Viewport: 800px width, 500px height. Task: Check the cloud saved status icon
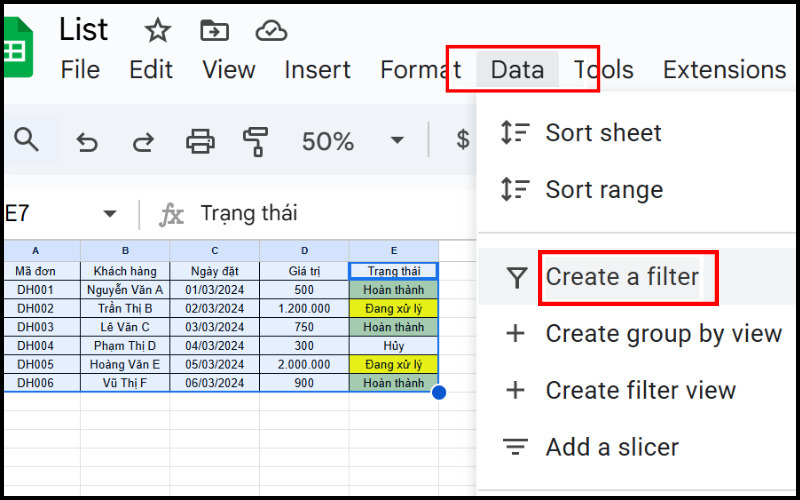coord(271,31)
